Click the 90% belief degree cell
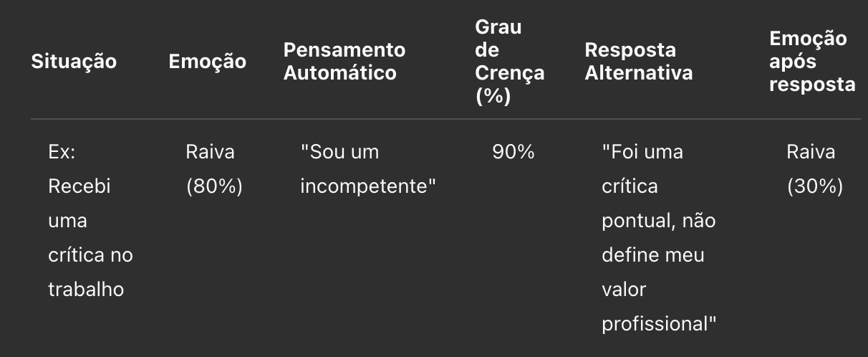Viewport: 868px width, 357px height. click(x=513, y=153)
